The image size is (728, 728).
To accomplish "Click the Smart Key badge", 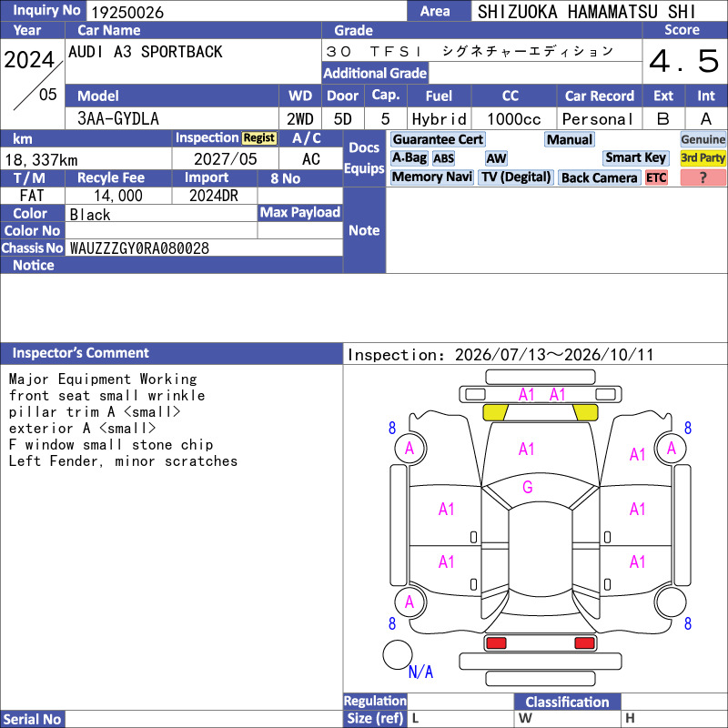I will click(635, 157).
